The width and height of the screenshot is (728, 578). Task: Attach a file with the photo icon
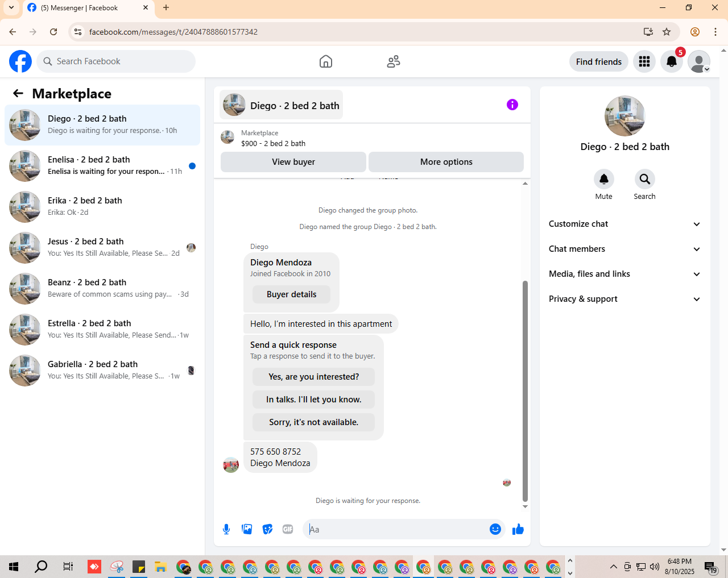247,529
